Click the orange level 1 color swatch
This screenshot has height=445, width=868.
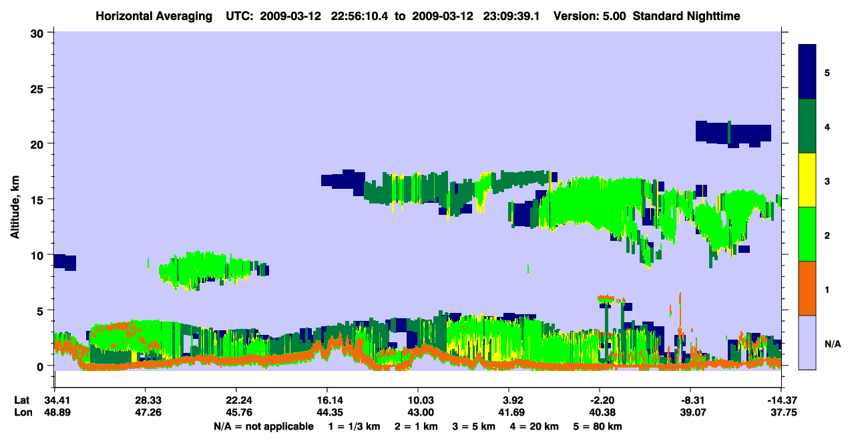coord(807,288)
